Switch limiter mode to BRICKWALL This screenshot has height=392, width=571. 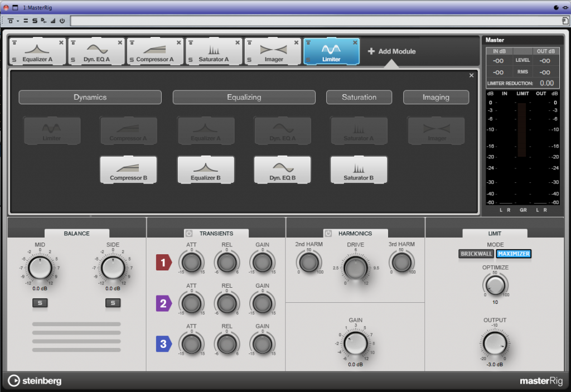476,254
